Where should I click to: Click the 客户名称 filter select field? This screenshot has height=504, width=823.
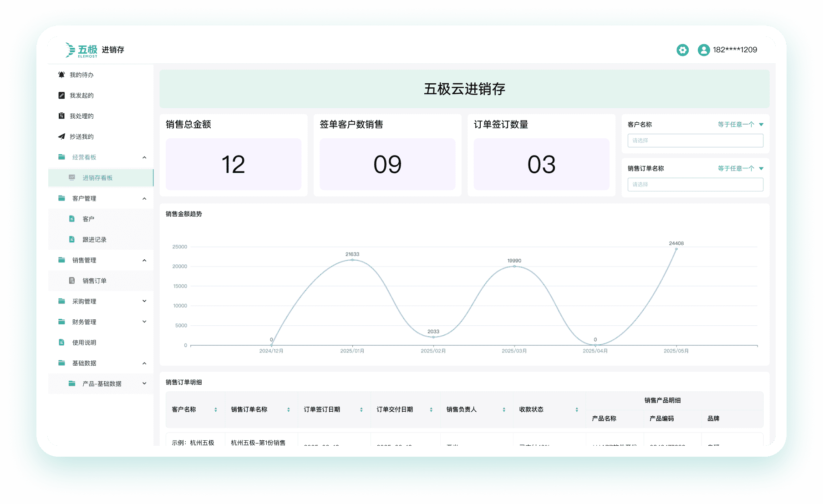[x=695, y=141]
